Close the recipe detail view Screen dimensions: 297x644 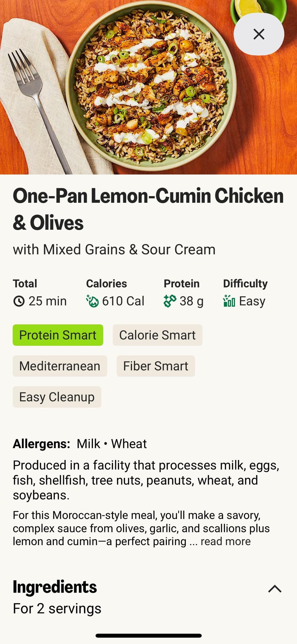[258, 34]
